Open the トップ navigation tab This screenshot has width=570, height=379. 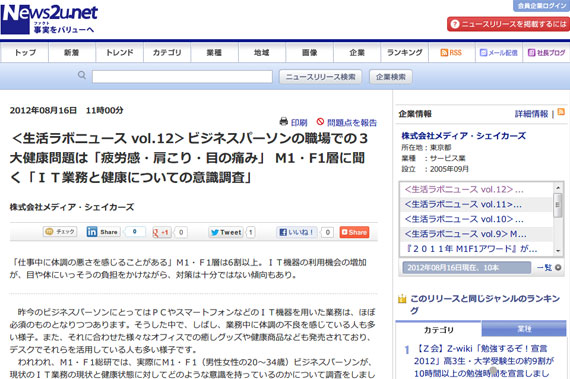[x=25, y=53]
